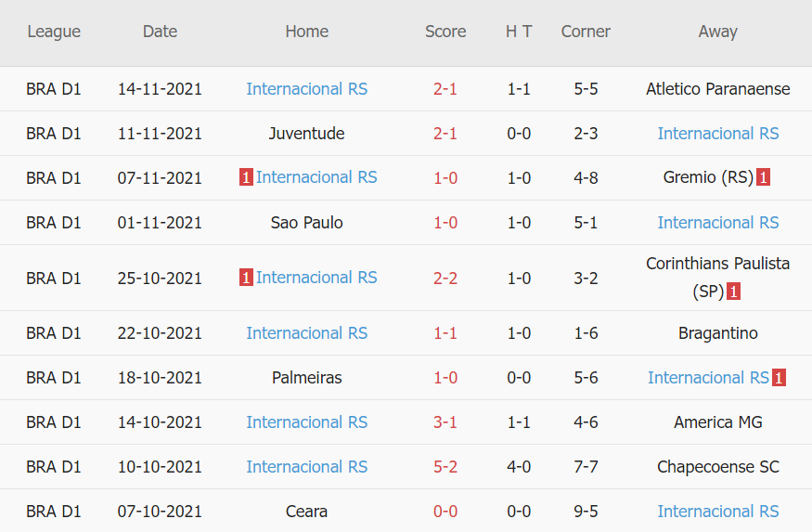Click the 5-2 score against Chapecoense
The image size is (812, 532).
tap(445, 467)
